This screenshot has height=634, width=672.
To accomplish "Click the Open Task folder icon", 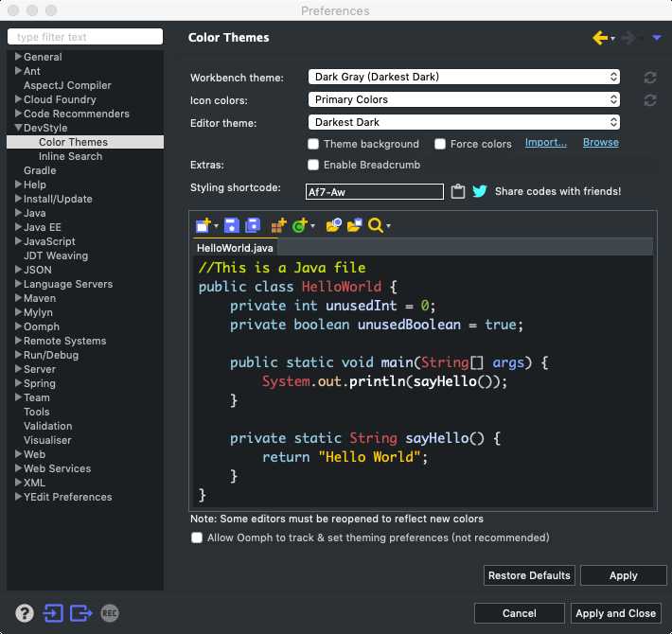I will [354, 225].
